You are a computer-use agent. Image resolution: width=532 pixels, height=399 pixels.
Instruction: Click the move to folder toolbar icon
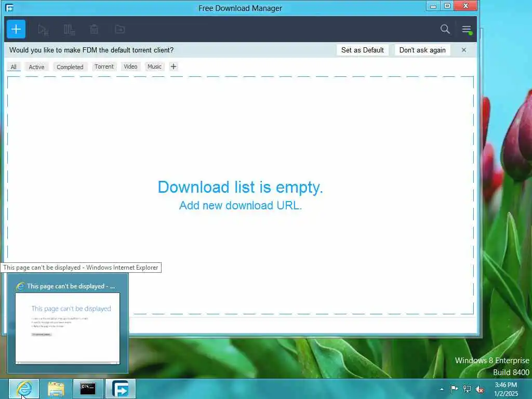(120, 29)
